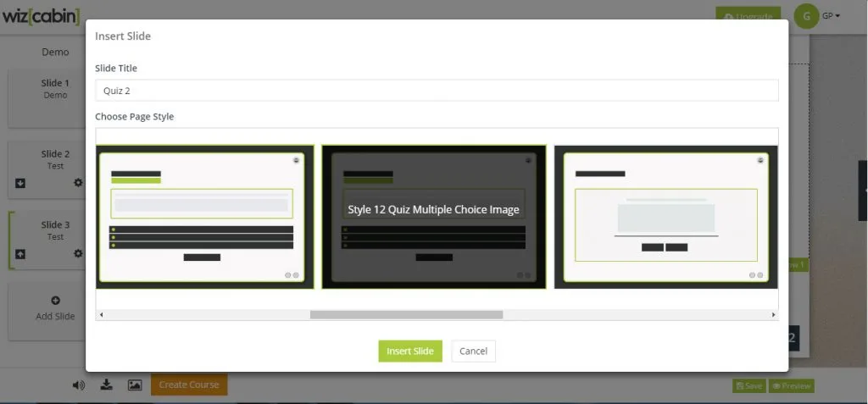
Task: Click the Add Slide plus icon
Action: (55, 301)
